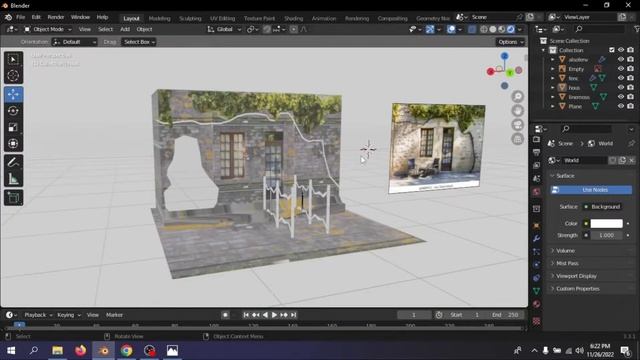Select wireframe viewport shading
The width and height of the screenshot is (640, 360).
[x=484, y=29]
